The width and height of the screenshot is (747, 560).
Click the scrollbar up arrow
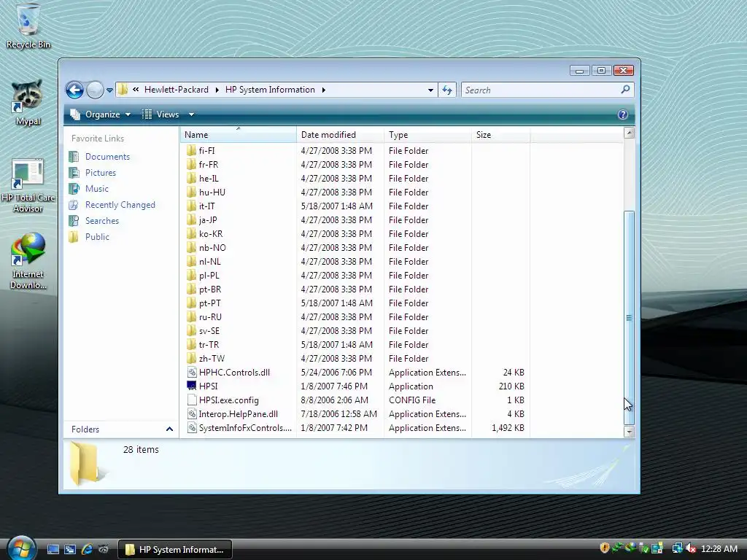629,133
